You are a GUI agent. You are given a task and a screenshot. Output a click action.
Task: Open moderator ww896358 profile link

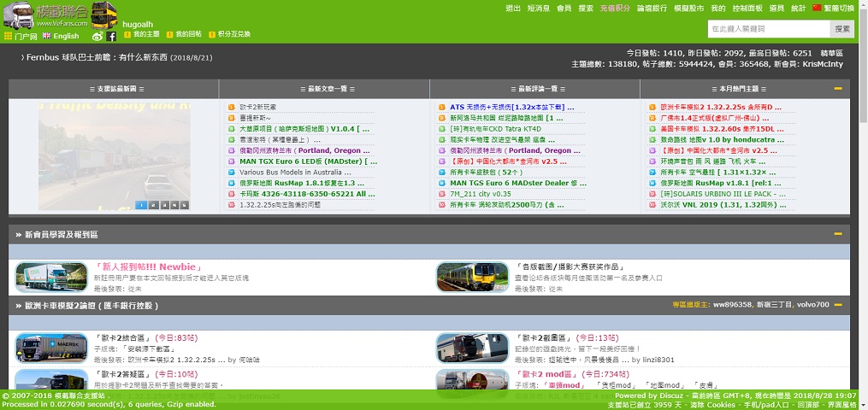(x=732, y=305)
